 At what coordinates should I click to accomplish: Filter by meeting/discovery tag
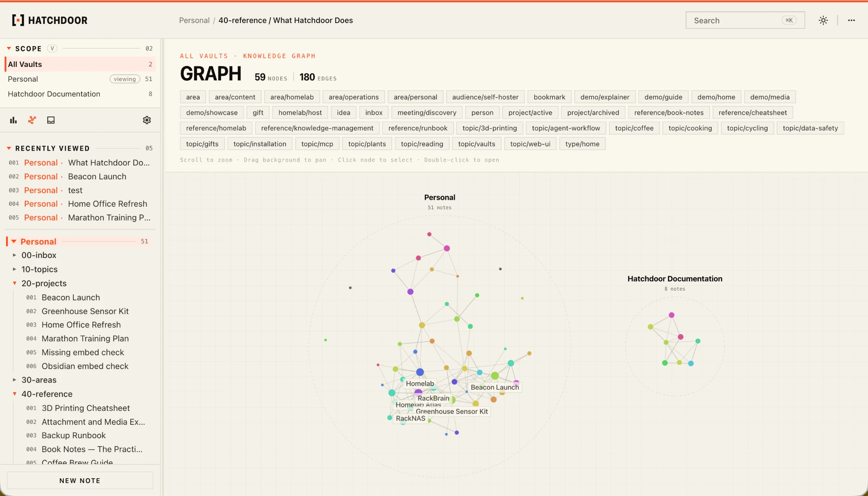point(427,113)
